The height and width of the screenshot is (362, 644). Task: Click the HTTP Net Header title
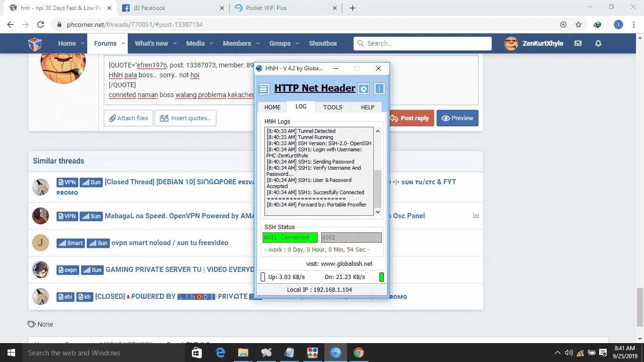pyautogui.click(x=315, y=88)
